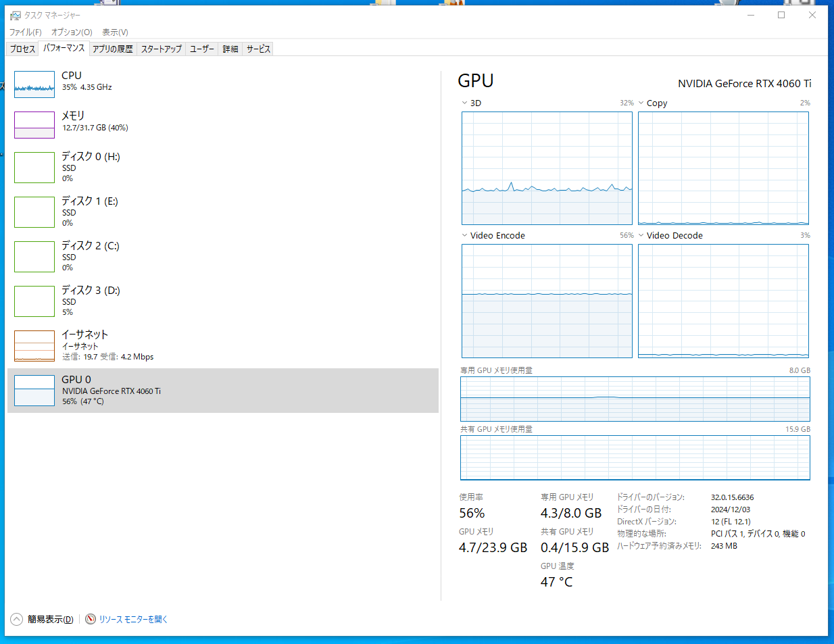Open the Video Encode engine dropdown

[465, 236]
